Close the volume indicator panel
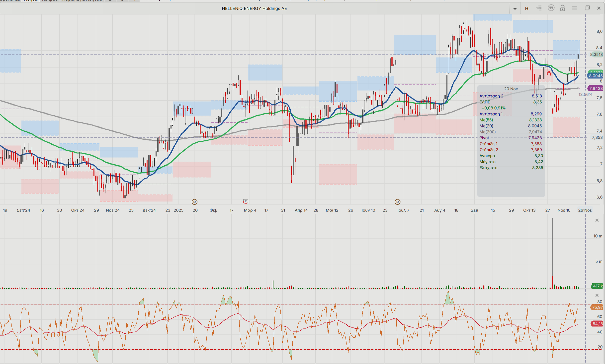The image size is (605, 364). 597,220
